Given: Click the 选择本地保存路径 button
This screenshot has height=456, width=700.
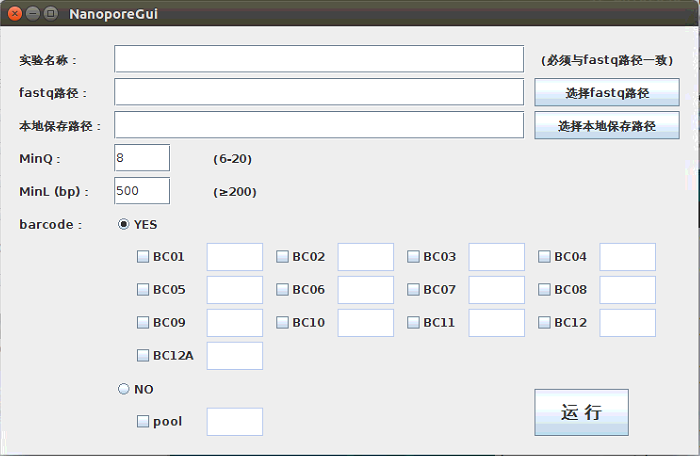Looking at the screenshot, I should click(607, 126).
